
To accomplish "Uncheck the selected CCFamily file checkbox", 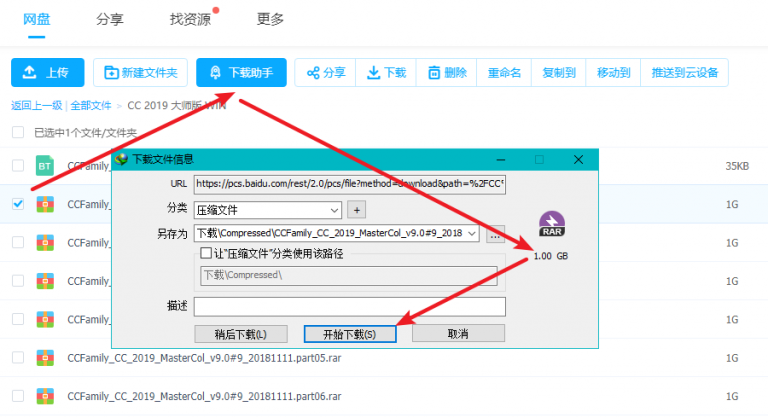I will [18, 204].
